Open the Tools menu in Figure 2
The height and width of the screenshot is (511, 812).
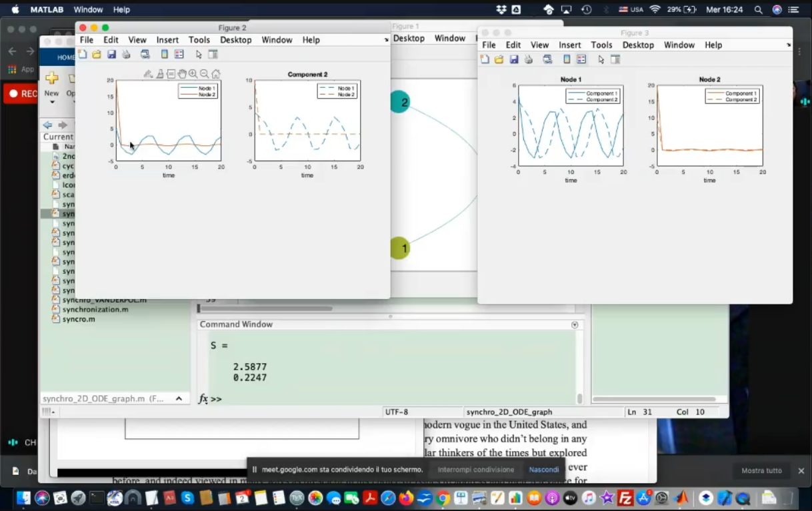point(199,40)
